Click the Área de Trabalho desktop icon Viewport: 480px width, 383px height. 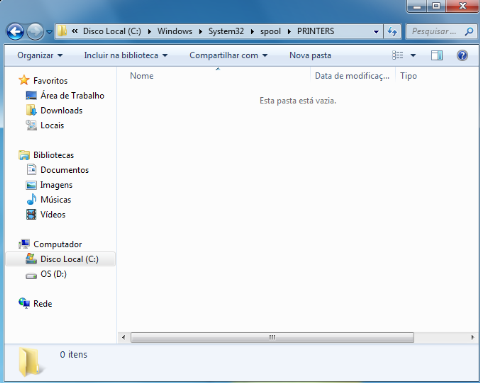point(31,96)
